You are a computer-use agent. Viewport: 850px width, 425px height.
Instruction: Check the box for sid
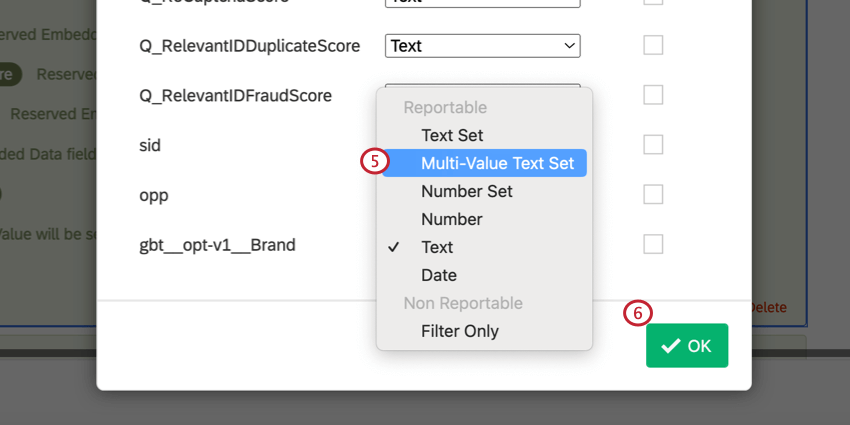coord(653,145)
